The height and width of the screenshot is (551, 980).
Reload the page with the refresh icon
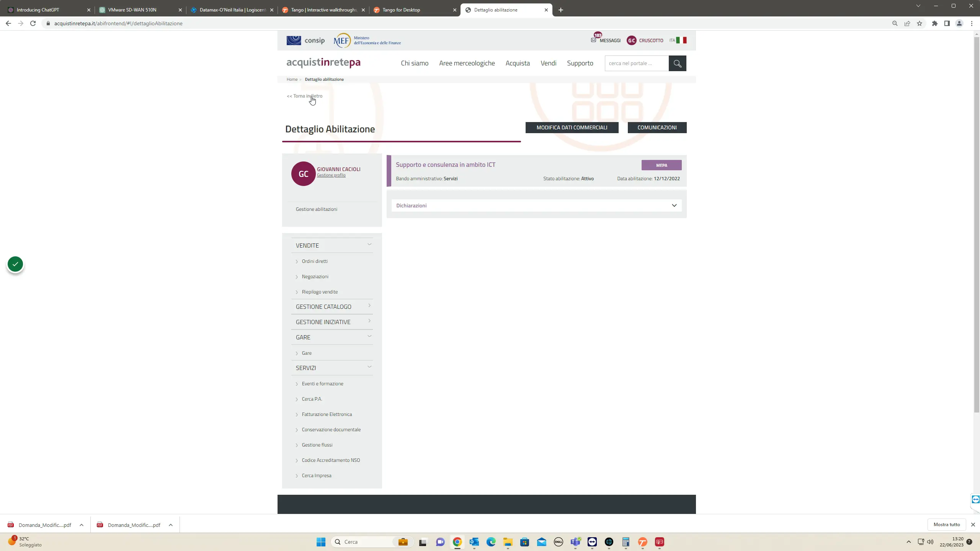pos(33,23)
